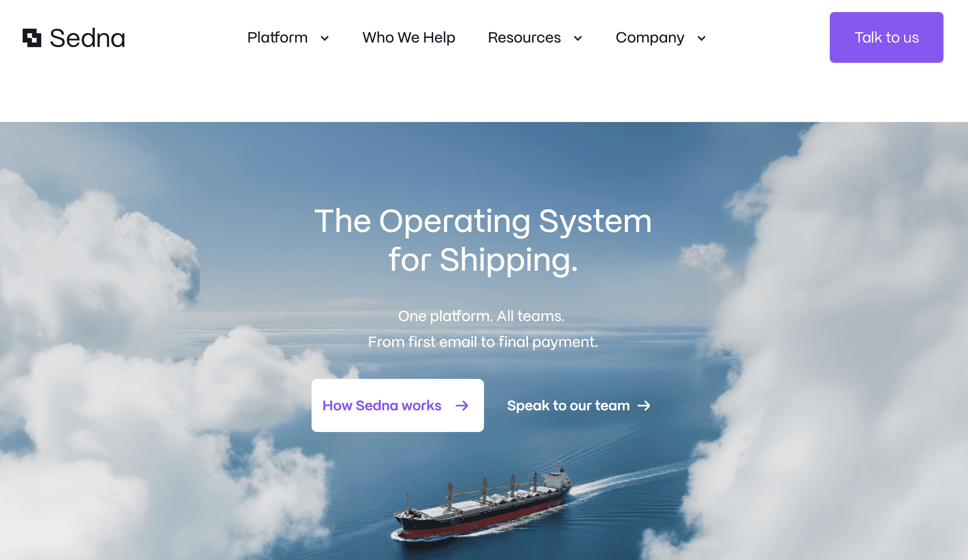Expand the Platform chevron arrow
Viewport: 968px width, 560px height.
point(325,38)
